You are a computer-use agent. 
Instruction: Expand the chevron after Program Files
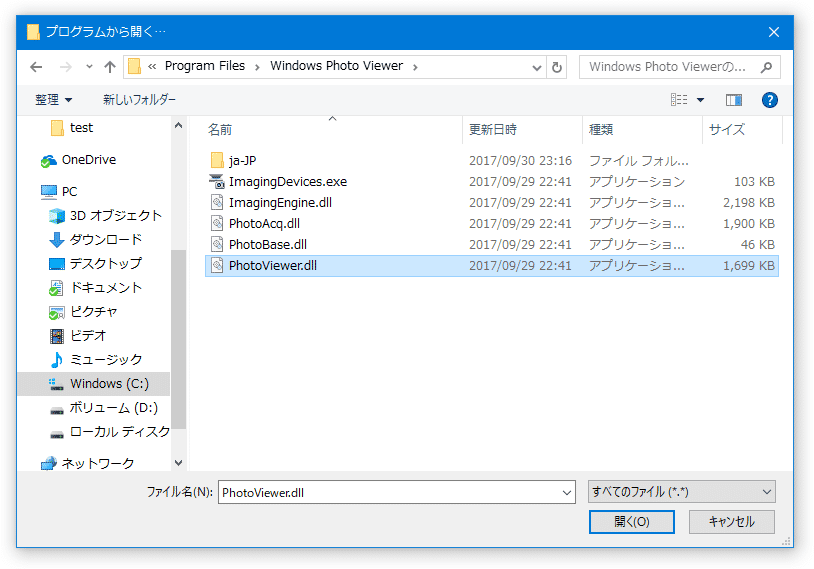[x=257, y=67]
